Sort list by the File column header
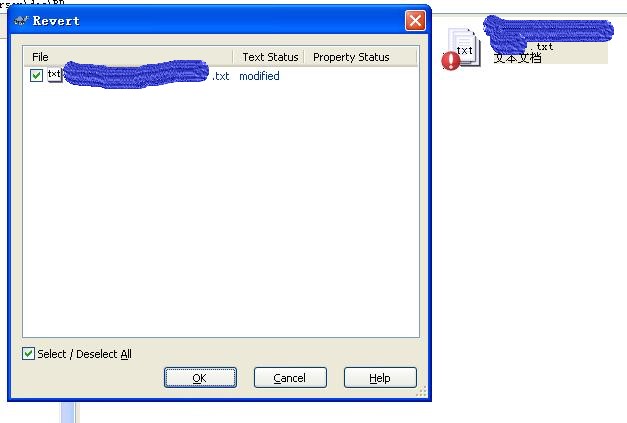627x423 pixels. point(128,57)
